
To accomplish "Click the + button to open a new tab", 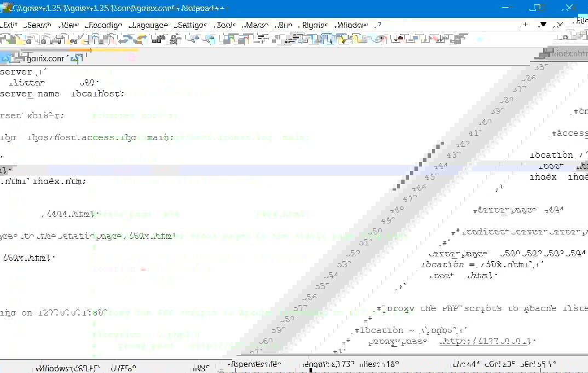I will point(524,25).
